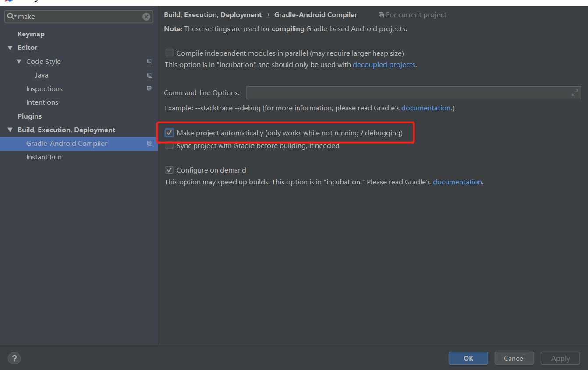Viewport: 588px width, 370px height.
Task: Select Build, Execution, Deployment category
Action: point(67,130)
